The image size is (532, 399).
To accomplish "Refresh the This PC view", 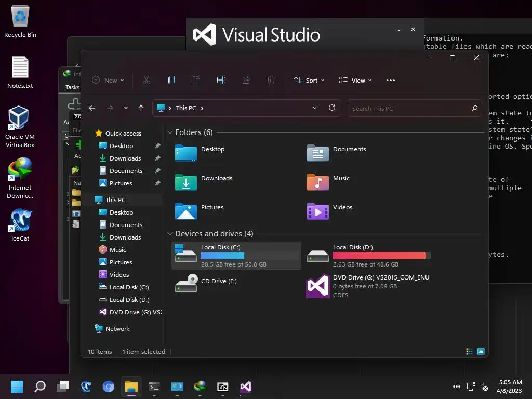I will (x=332, y=108).
